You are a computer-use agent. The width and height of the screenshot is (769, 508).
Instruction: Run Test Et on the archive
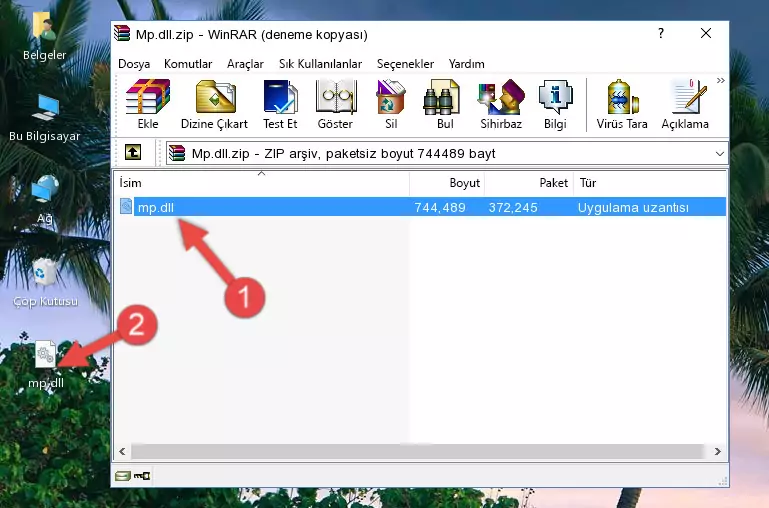pos(280,104)
